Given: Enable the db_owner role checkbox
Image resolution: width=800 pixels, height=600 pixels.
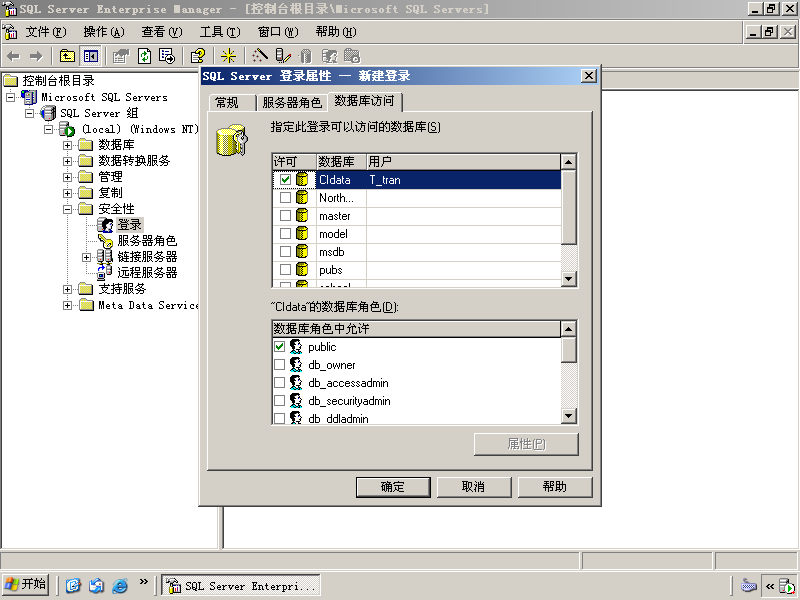Looking at the screenshot, I should point(279,364).
